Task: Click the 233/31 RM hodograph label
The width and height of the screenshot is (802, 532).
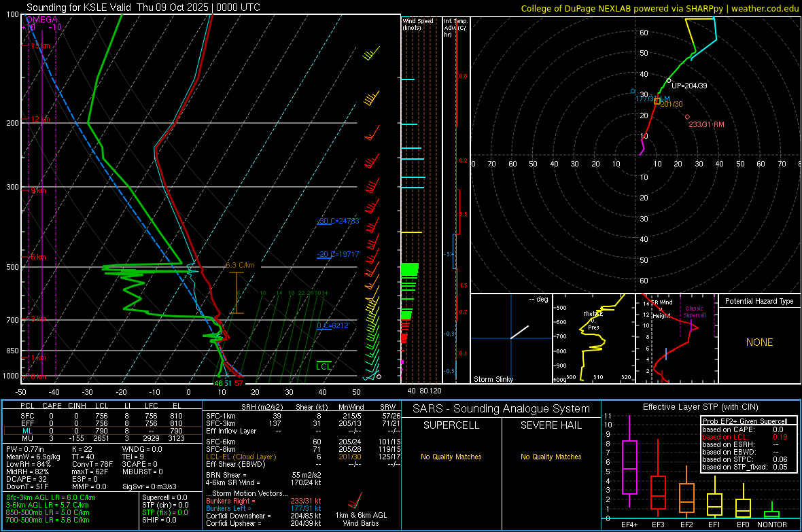Action: (x=706, y=124)
